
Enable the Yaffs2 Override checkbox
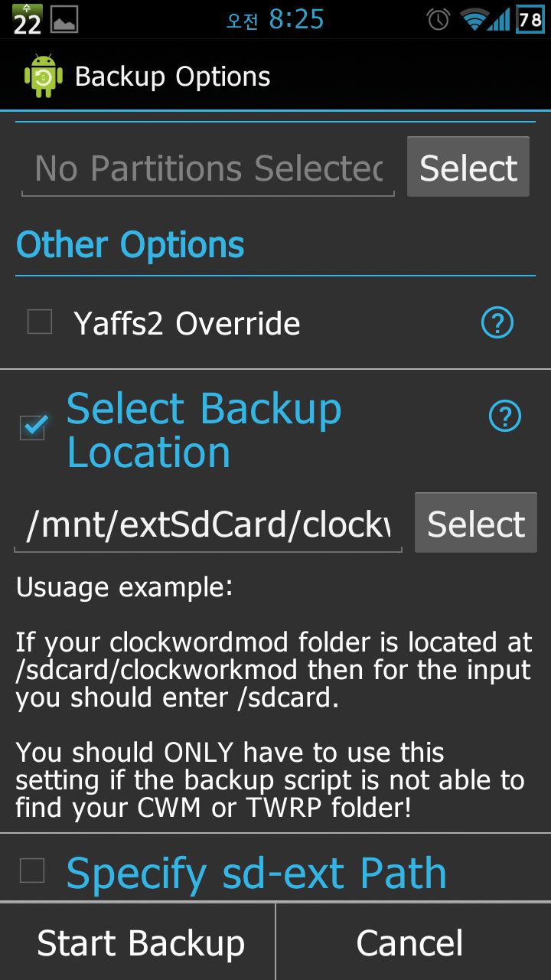(x=40, y=322)
